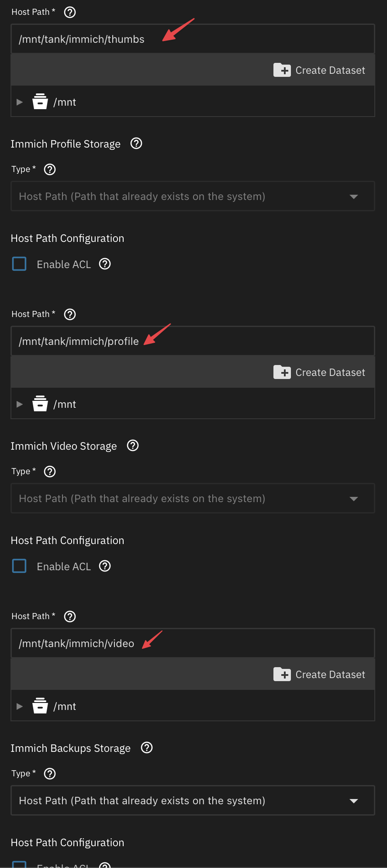The height and width of the screenshot is (868, 387).
Task: Open Type dropdown for Backups Storage
Action: click(x=193, y=801)
